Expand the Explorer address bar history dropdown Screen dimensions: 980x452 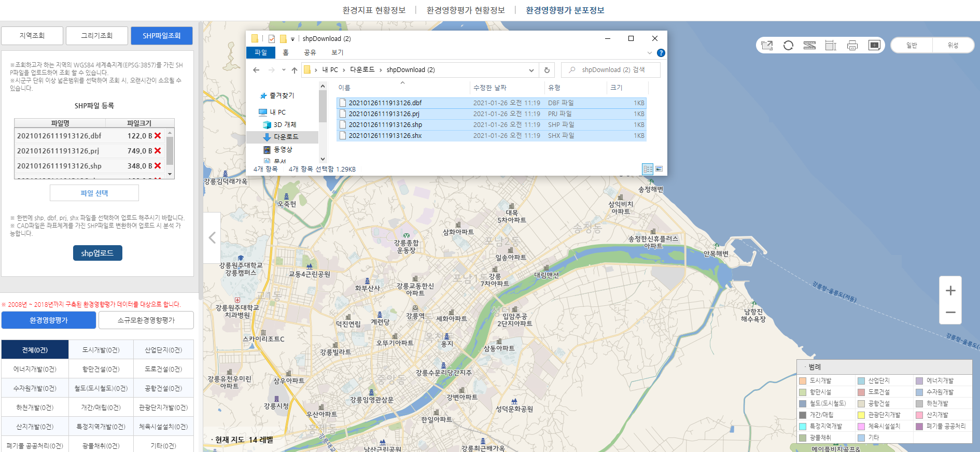tap(531, 70)
